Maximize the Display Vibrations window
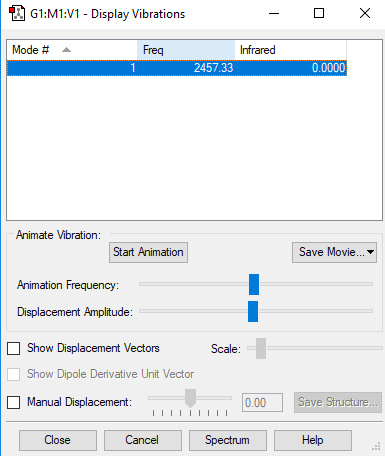This screenshot has height=456, width=385. click(x=319, y=13)
